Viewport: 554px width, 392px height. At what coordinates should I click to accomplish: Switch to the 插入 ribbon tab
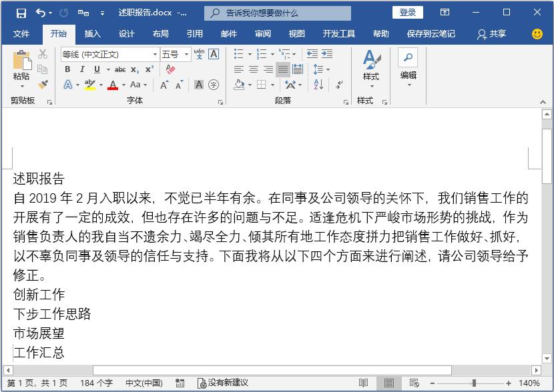[x=94, y=33]
